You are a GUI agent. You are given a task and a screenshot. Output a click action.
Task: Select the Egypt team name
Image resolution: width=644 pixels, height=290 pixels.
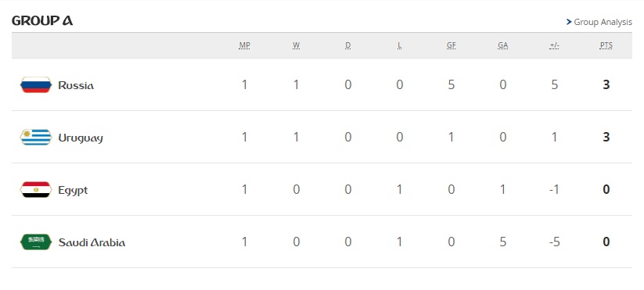(73, 191)
